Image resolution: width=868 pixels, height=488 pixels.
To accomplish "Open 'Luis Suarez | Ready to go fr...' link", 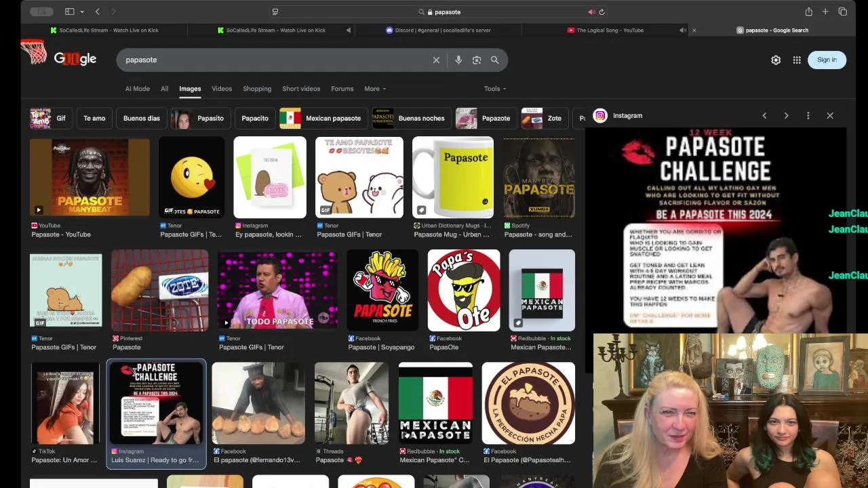I will [155, 460].
